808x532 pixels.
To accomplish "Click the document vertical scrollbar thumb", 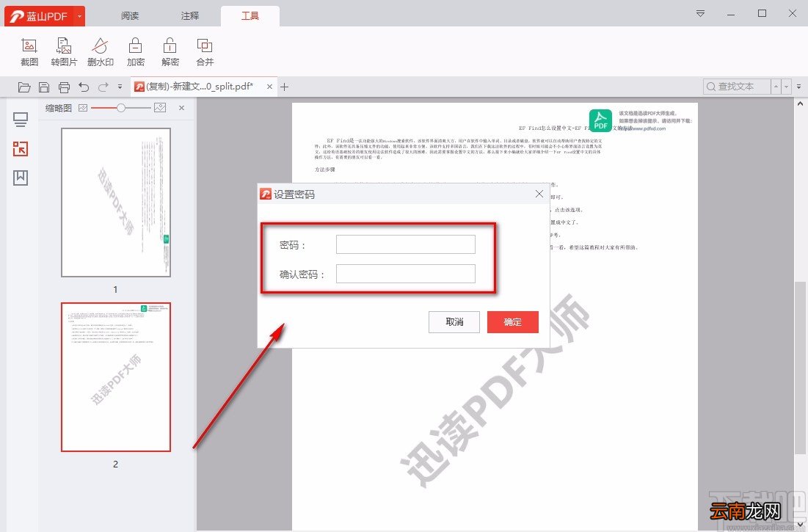I will point(800,368).
